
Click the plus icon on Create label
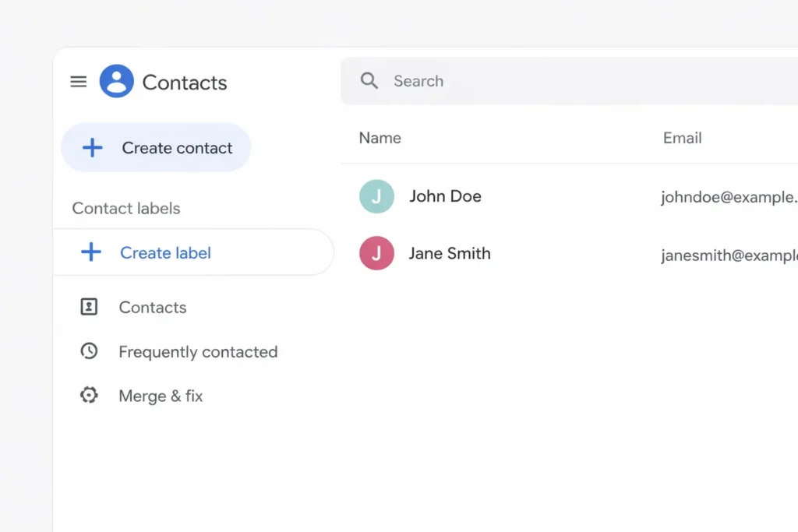point(91,252)
